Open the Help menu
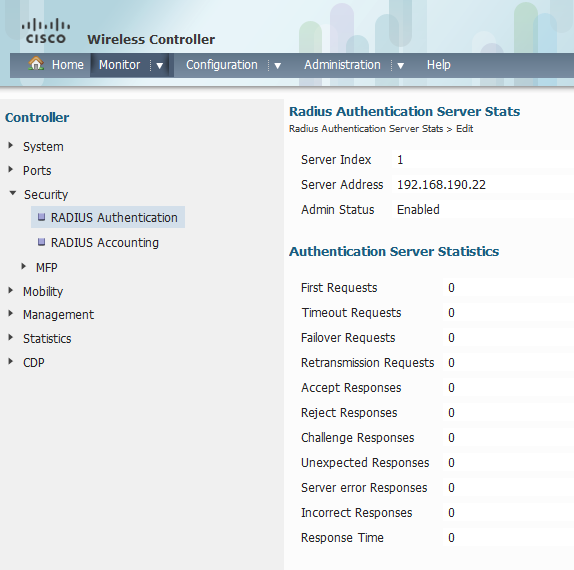Image resolution: width=574 pixels, height=570 pixels. (438, 65)
